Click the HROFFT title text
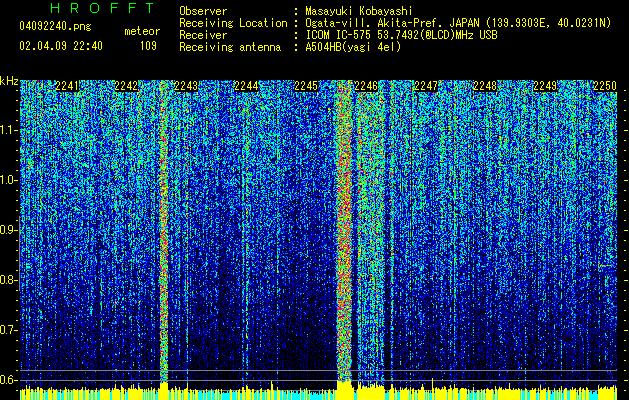 (x=103, y=8)
